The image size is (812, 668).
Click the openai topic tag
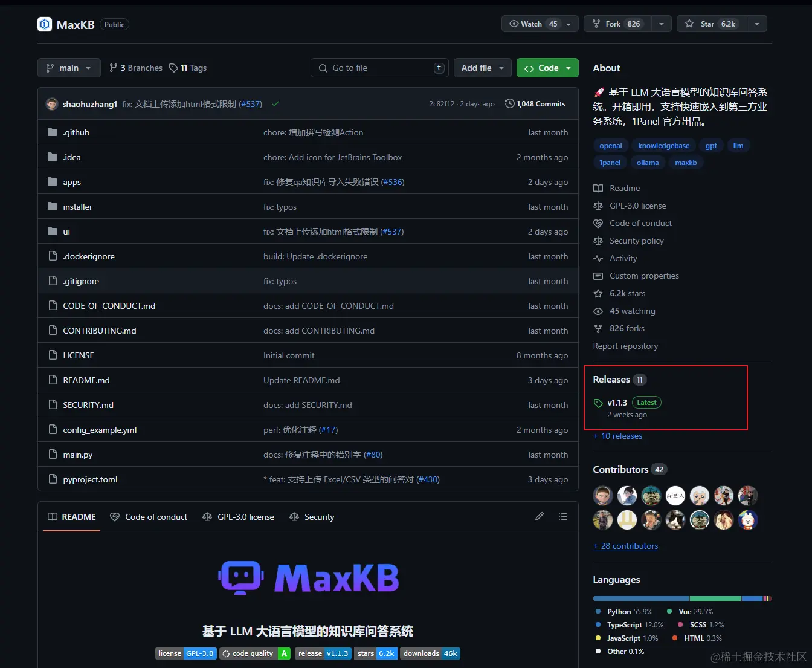coord(611,146)
